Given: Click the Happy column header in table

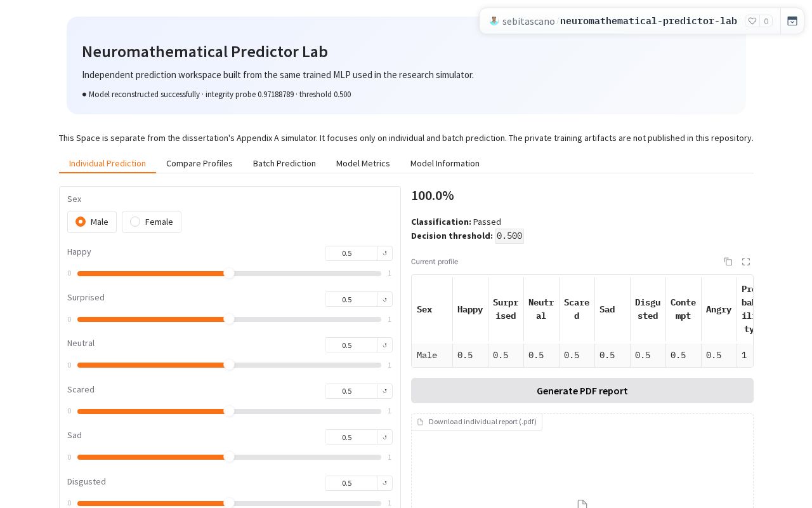Looking at the screenshot, I should coord(470,309).
